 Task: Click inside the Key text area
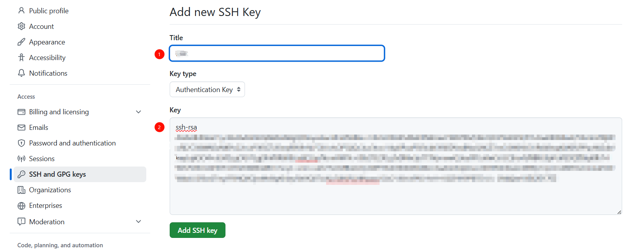(x=396, y=166)
